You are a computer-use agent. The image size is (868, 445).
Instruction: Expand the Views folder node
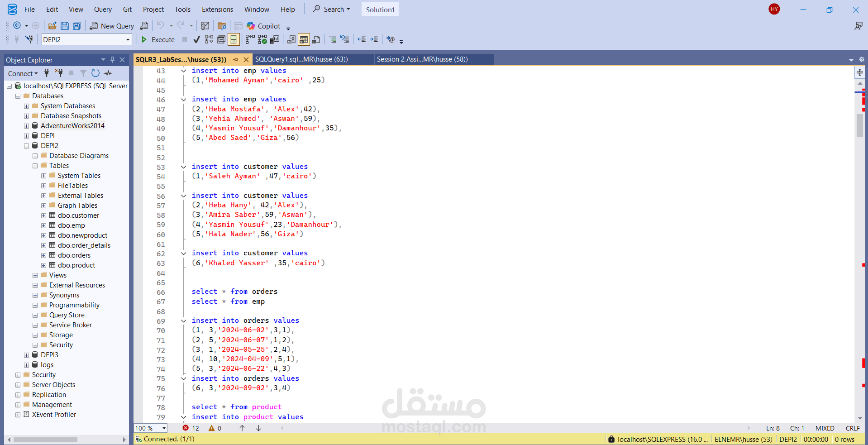35,275
